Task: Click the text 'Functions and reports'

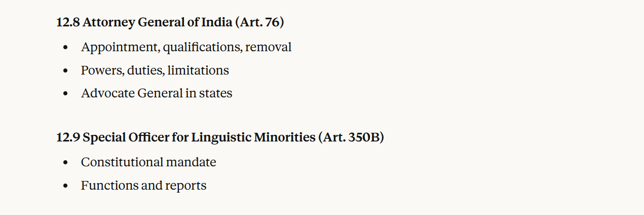Action: 143,186
